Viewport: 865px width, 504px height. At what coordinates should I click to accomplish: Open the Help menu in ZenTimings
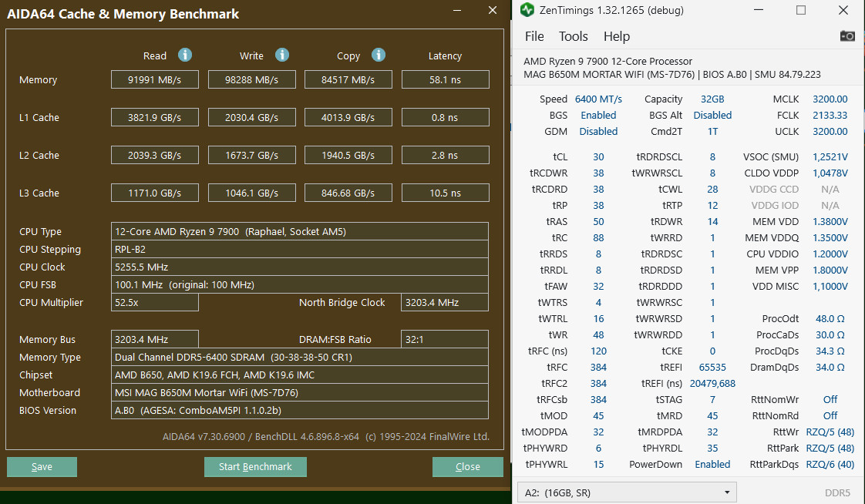point(616,36)
